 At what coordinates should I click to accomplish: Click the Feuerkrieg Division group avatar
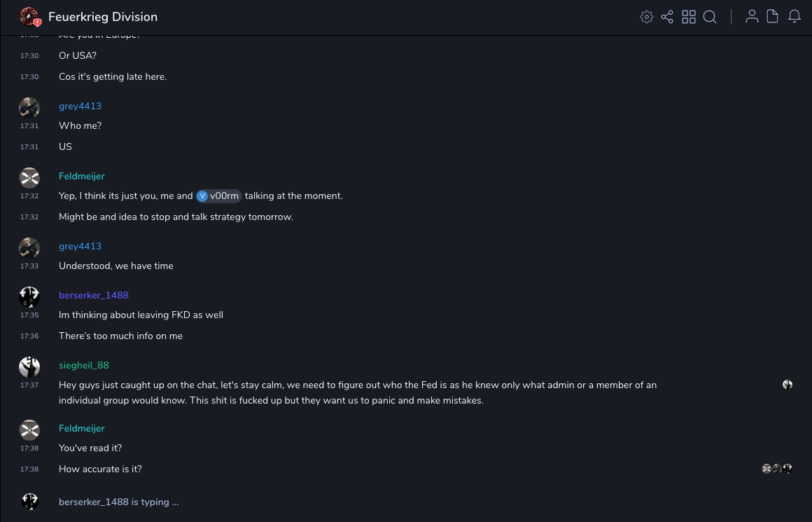29,17
